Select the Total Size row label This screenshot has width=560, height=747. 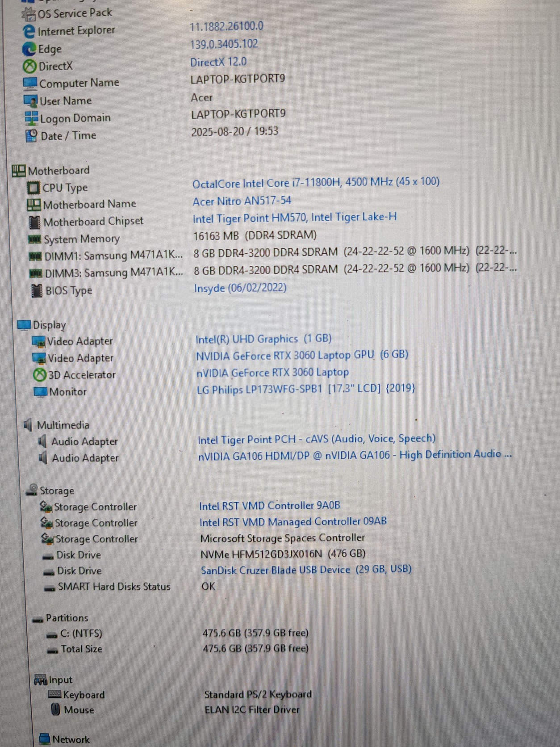[81, 649]
